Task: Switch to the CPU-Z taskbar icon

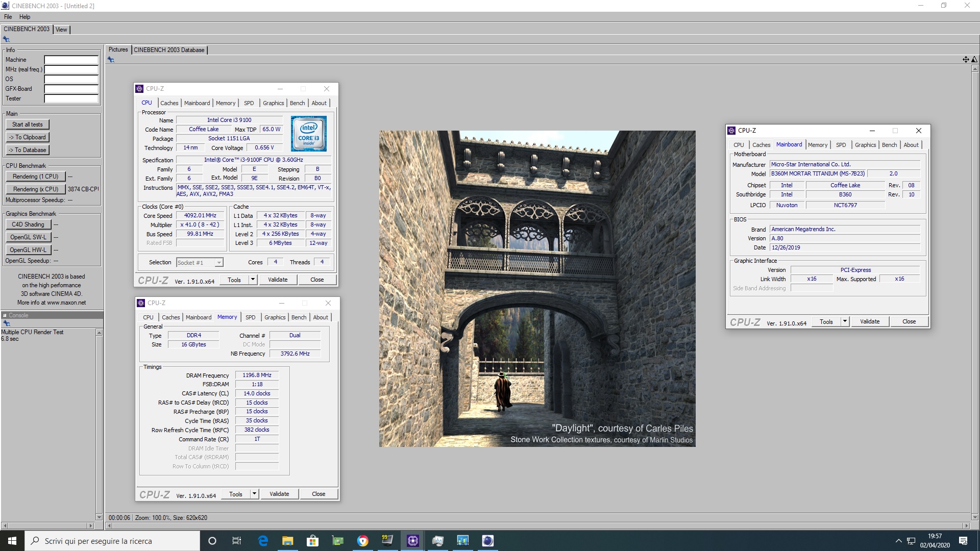Action: pyautogui.click(x=412, y=541)
